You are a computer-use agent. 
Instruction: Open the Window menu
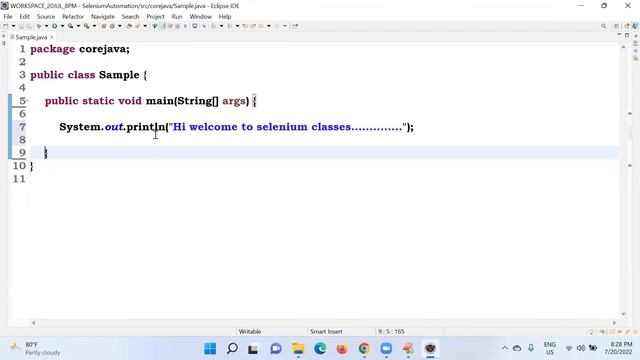[x=200, y=16]
